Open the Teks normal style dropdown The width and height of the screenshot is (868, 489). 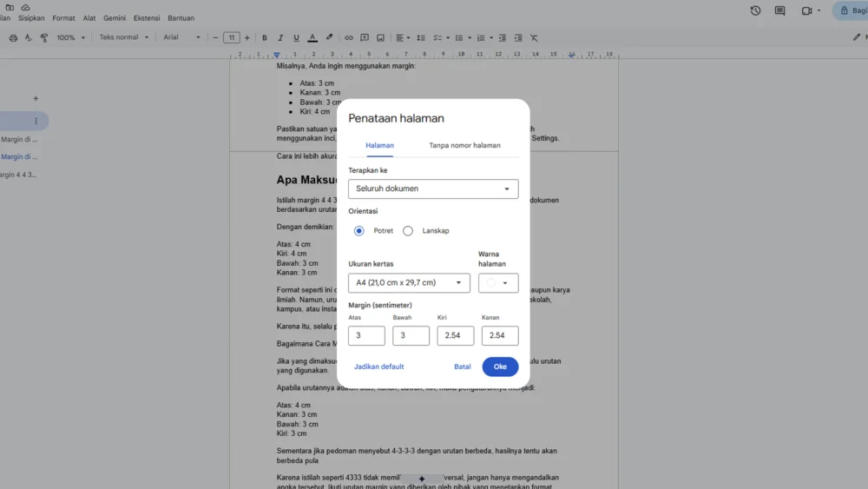click(123, 37)
